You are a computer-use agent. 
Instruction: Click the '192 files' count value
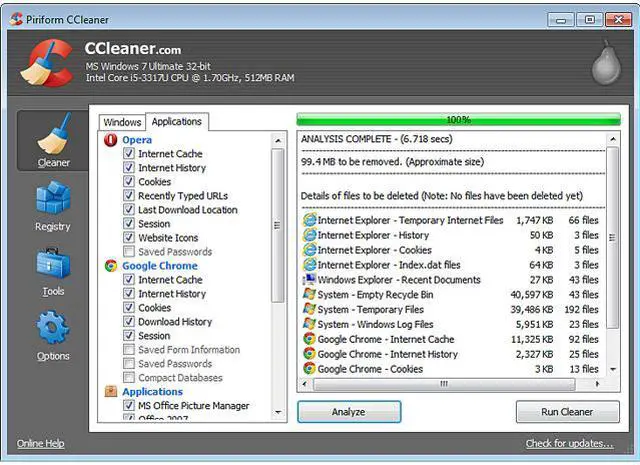coord(582,309)
